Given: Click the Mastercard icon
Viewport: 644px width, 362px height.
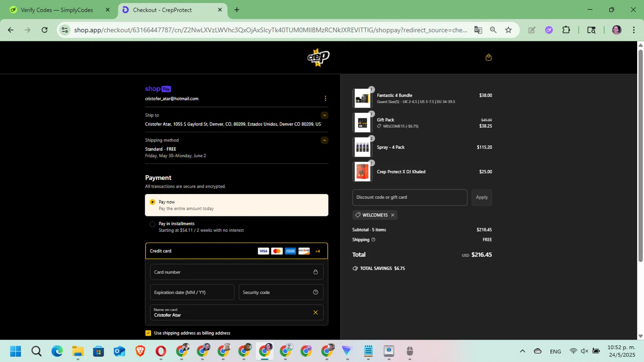Looking at the screenshot, I should click(x=277, y=251).
